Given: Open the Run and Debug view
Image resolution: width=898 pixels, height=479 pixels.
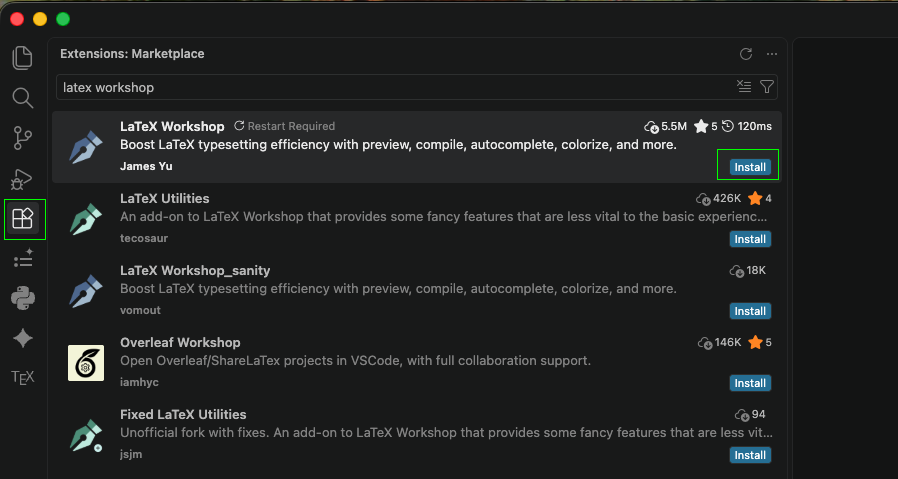Looking at the screenshot, I should coord(22,179).
